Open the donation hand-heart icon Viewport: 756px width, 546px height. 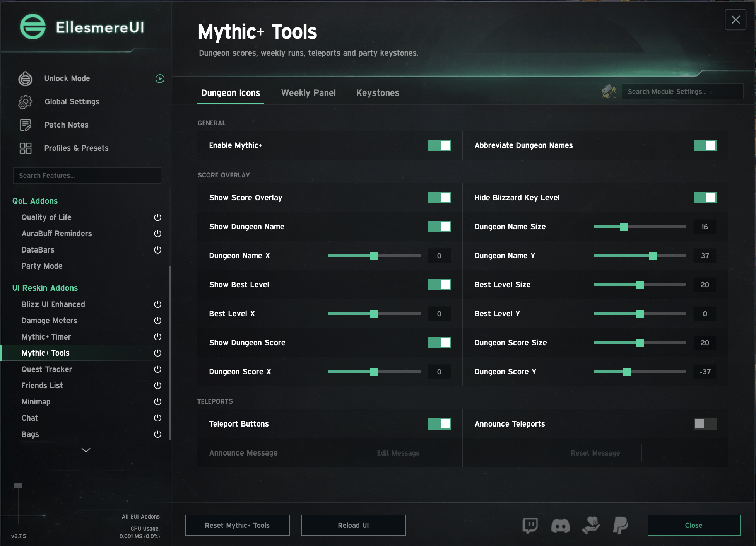(x=591, y=526)
